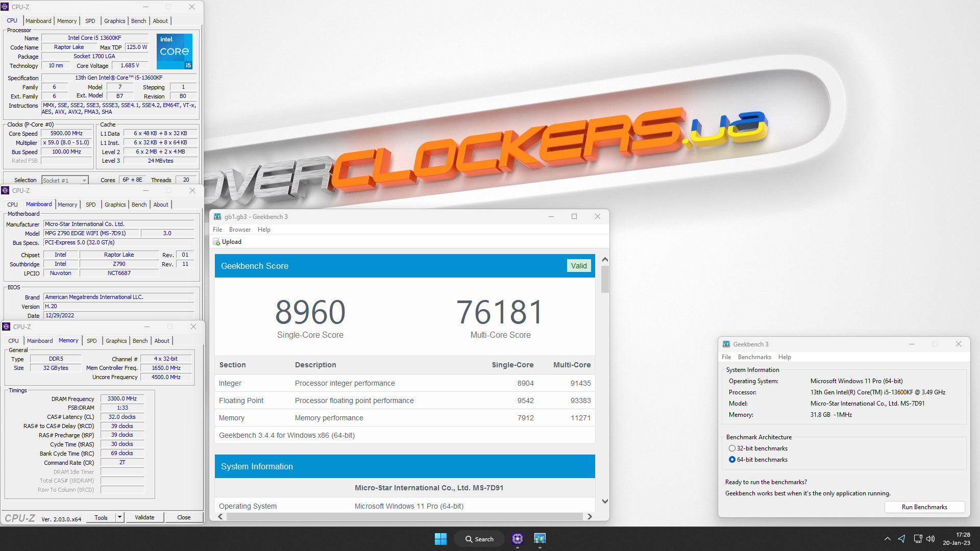Minimize the gb1.gb3 Geekbench window
980x551 pixels.
(x=551, y=216)
